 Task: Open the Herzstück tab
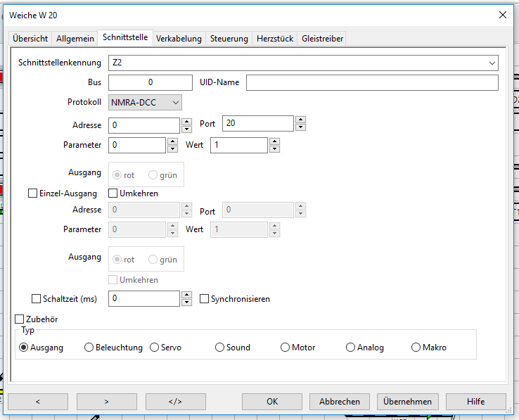(274, 39)
